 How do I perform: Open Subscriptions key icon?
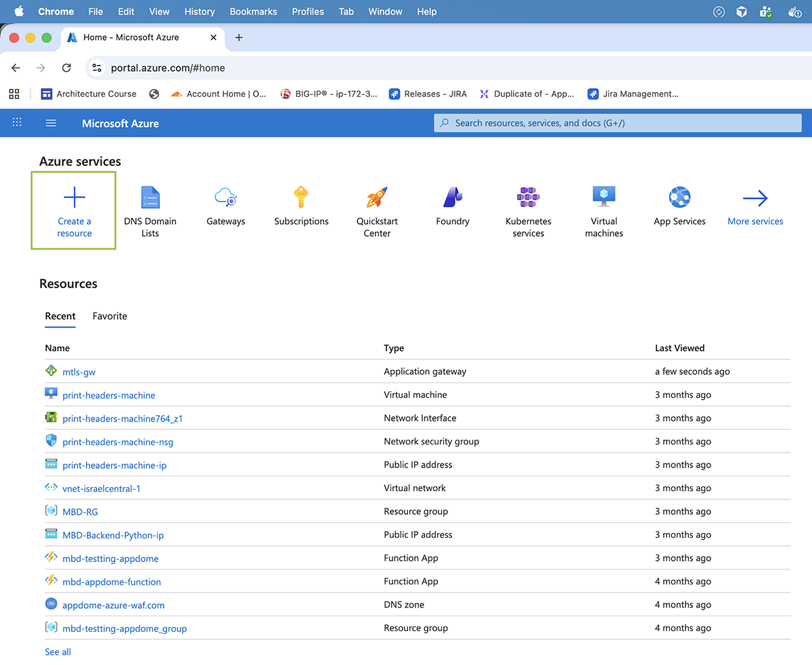tap(301, 198)
